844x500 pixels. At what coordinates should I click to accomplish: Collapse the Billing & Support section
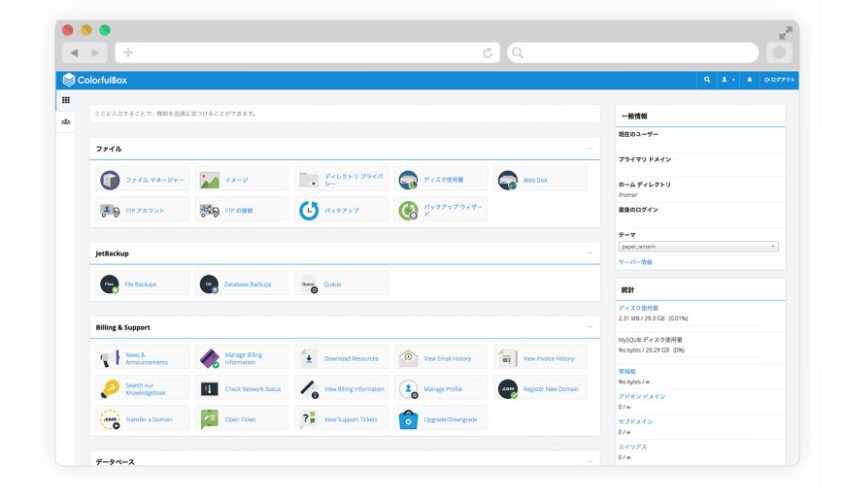(x=589, y=327)
